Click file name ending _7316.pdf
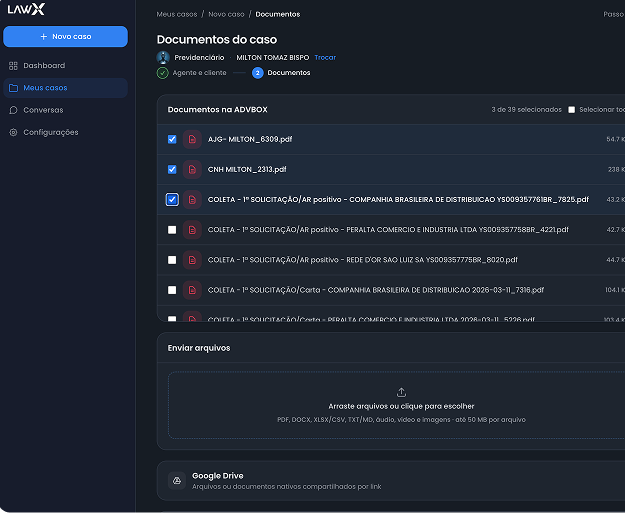The image size is (625, 513). 376,290
